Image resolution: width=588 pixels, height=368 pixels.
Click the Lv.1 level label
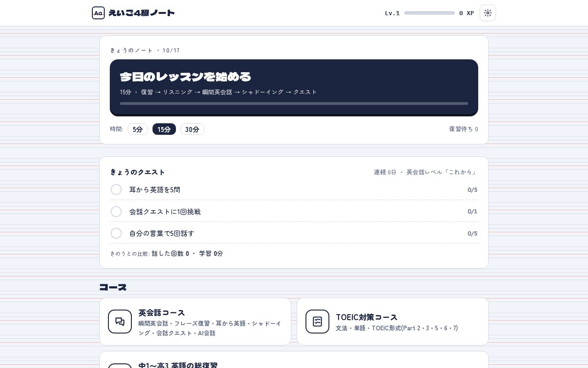coord(392,13)
